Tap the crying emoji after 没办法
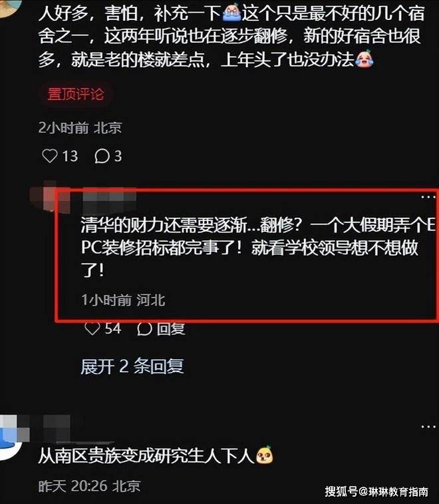The height and width of the screenshot is (504, 439). 364,59
